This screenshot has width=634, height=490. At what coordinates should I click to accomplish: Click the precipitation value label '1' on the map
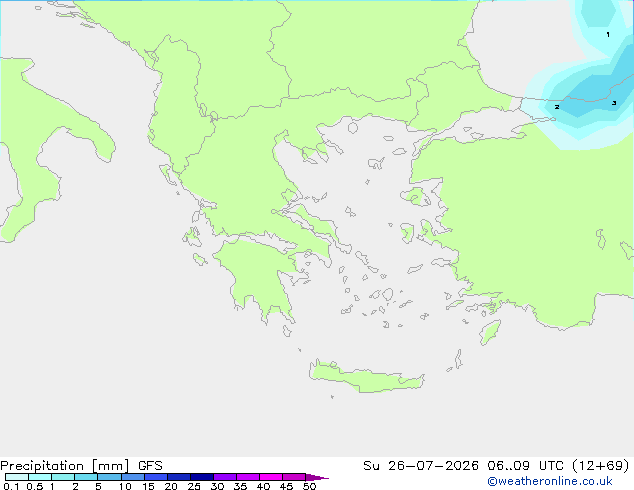pyautogui.click(x=608, y=35)
